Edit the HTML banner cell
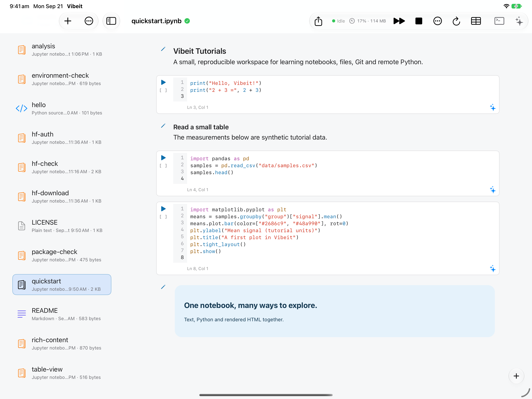 pyautogui.click(x=163, y=287)
